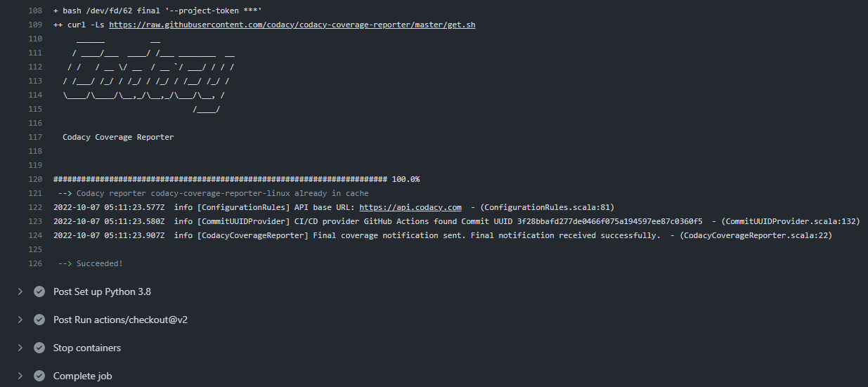Click the Post Set up Python 3.8 title
868x387 pixels.
(x=102, y=291)
